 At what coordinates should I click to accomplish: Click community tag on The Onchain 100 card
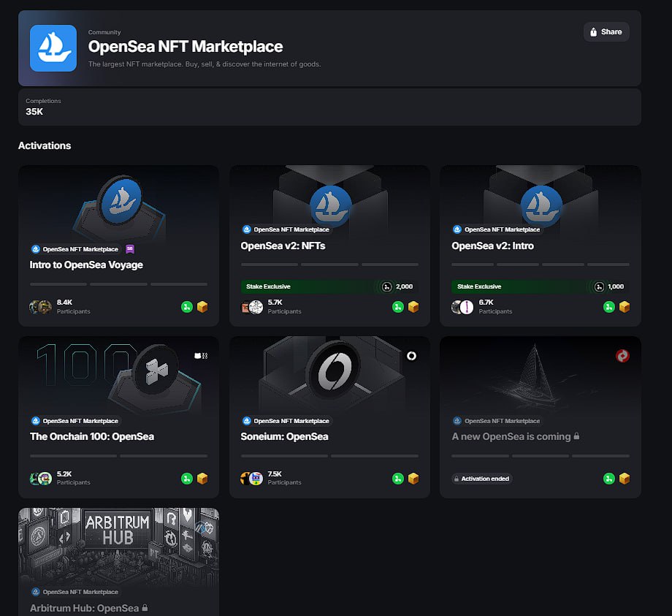[75, 421]
